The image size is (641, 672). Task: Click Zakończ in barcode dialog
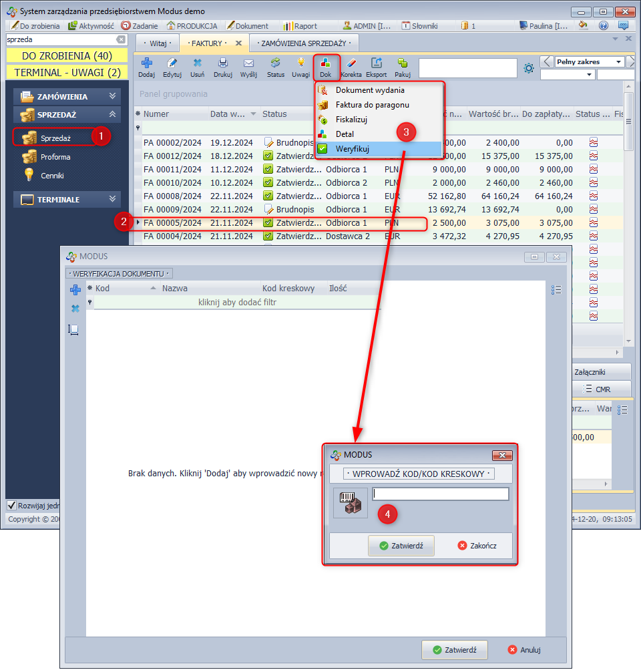477,546
